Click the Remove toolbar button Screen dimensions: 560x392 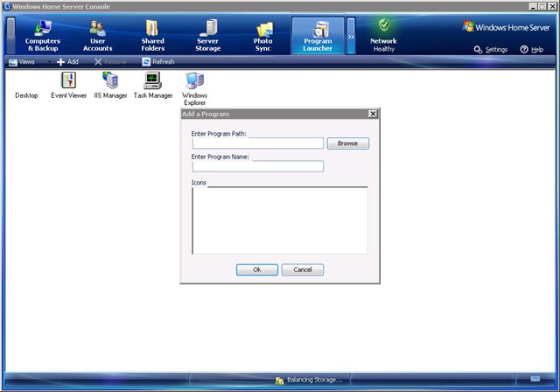[x=110, y=62]
